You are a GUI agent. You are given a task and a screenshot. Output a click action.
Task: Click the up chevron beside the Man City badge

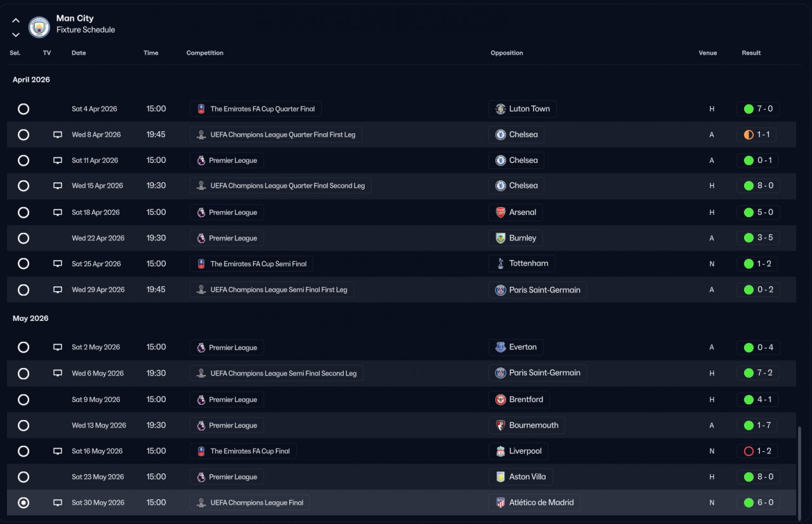(x=16, y=20)
